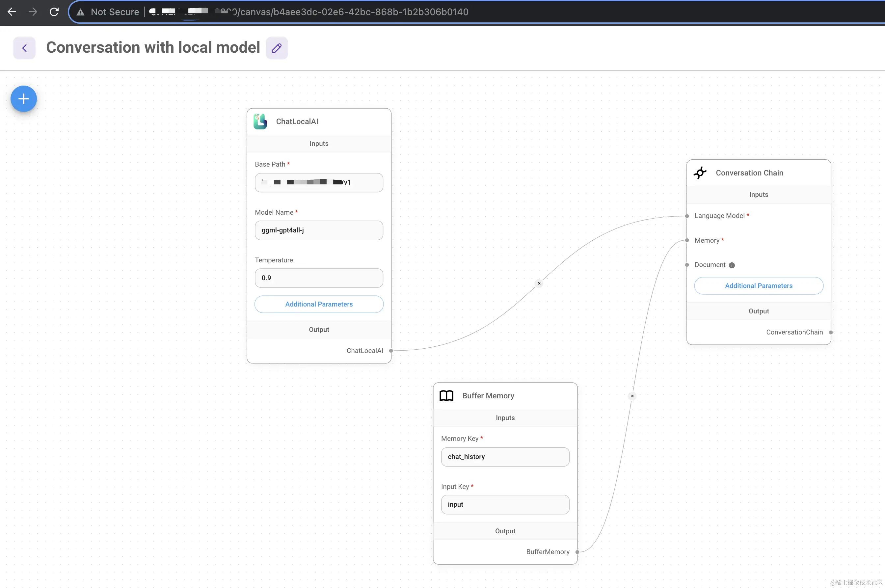Viewport: 885px width, 588px height.
Task: Open ChatLocalAI Additional Parameters
Action: tap(319, 304)
